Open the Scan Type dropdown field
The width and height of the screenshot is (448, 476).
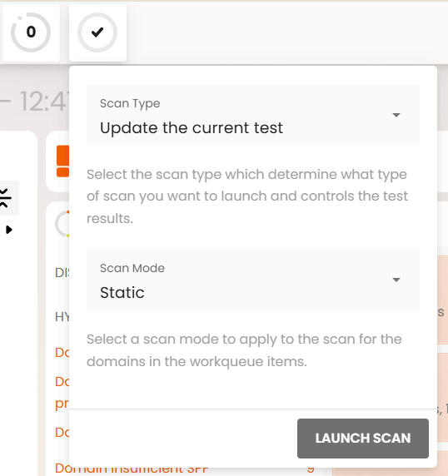point(253,115)
